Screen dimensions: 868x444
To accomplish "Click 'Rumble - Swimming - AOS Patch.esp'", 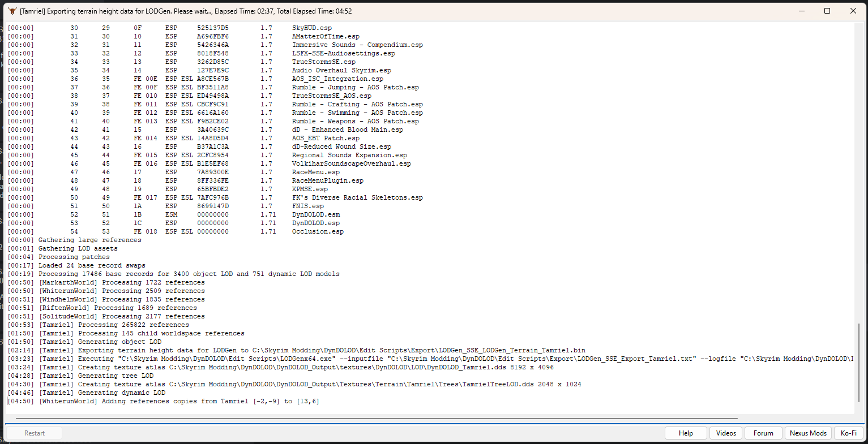I will tap(357, 113).
